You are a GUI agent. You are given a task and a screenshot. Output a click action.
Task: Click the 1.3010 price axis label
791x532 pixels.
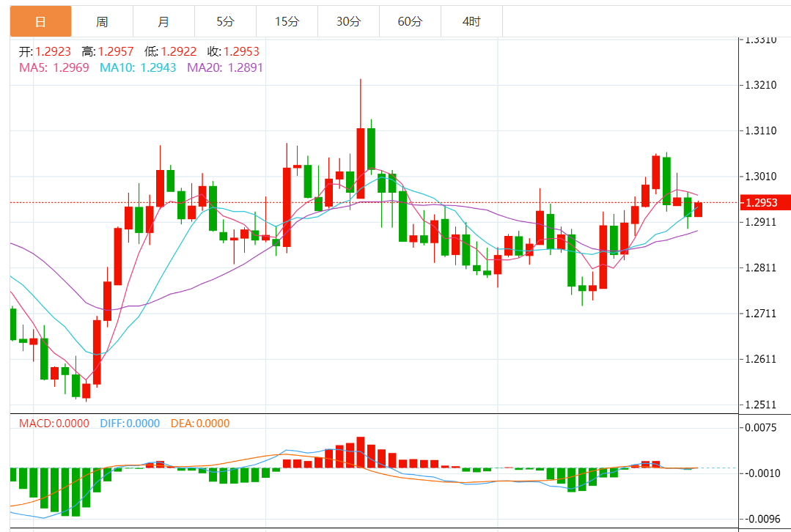[761, 176]
